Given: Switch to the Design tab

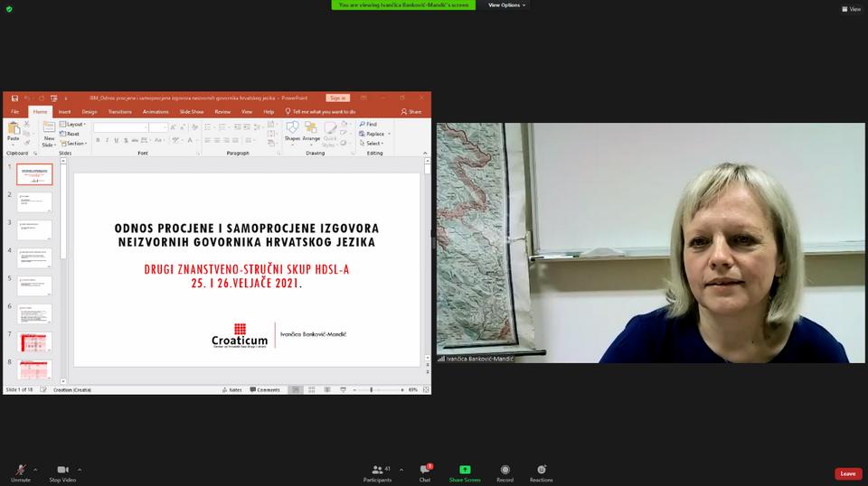Looking at the screenshot, I should tap(90, 112).
